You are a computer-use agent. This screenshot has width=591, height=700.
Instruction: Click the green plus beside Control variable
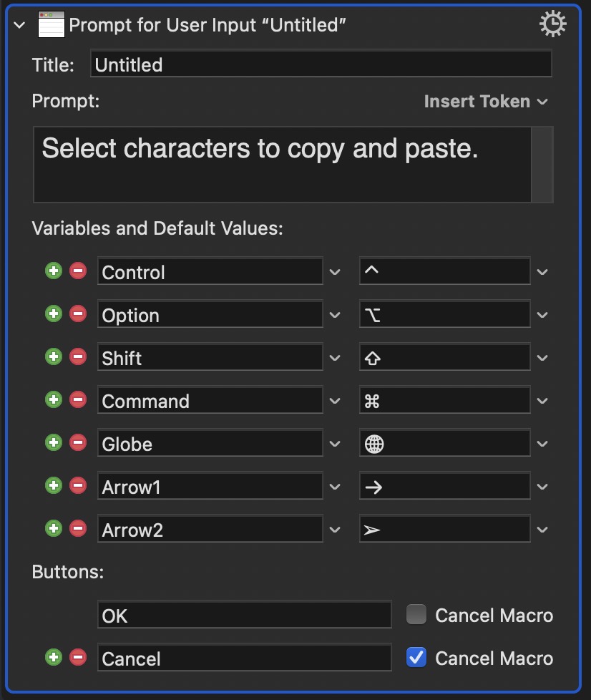coord(54,271)
